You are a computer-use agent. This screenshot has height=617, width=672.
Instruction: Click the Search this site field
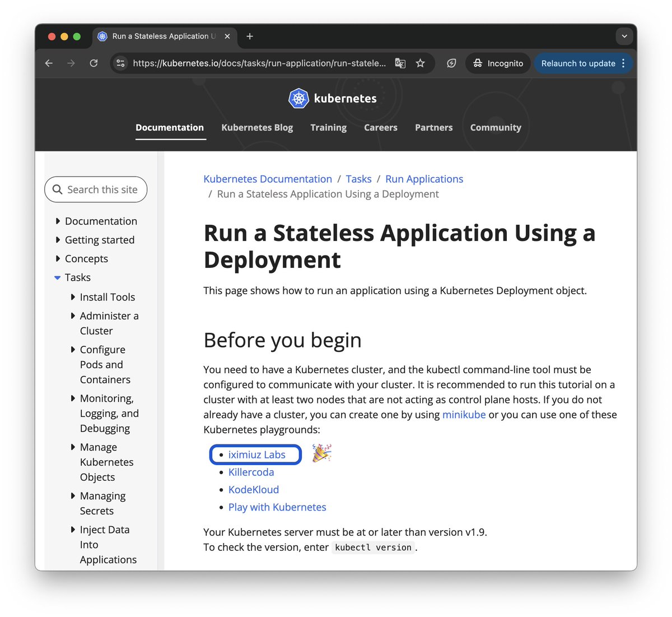tap(96, 189)
